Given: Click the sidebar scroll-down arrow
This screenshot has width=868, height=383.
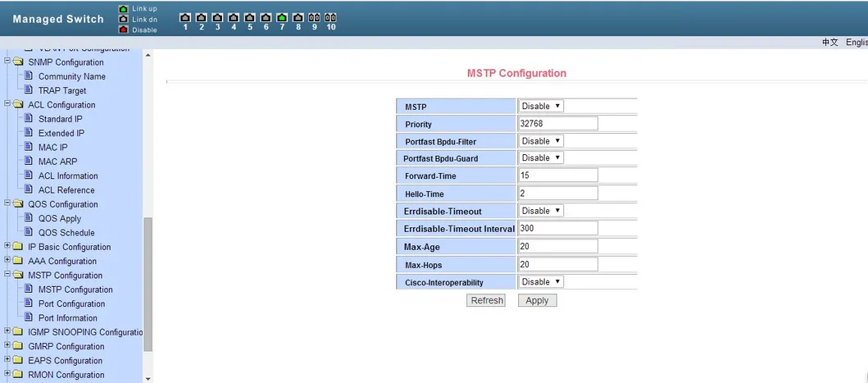Looking at the screenshot, I should [148, 379].
